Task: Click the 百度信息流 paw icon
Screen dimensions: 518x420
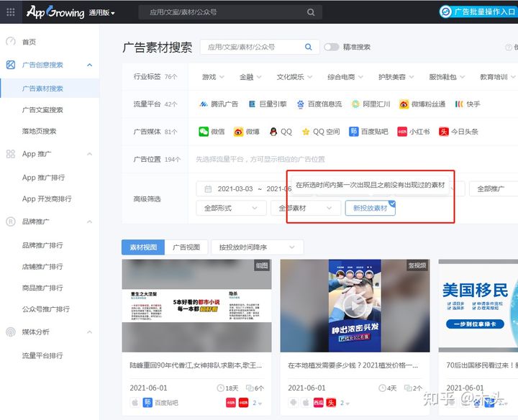Action: (300, 104)
